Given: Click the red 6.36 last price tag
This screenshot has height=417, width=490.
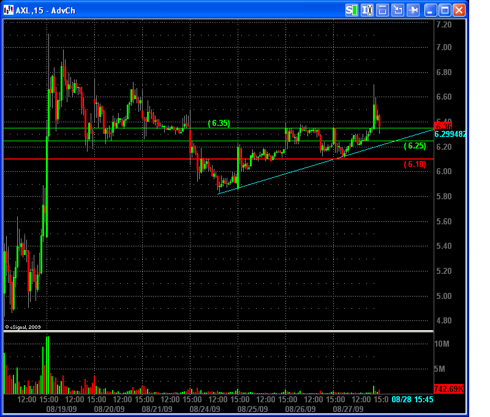Looking at the screenshot, I should (x=443, y=126).
